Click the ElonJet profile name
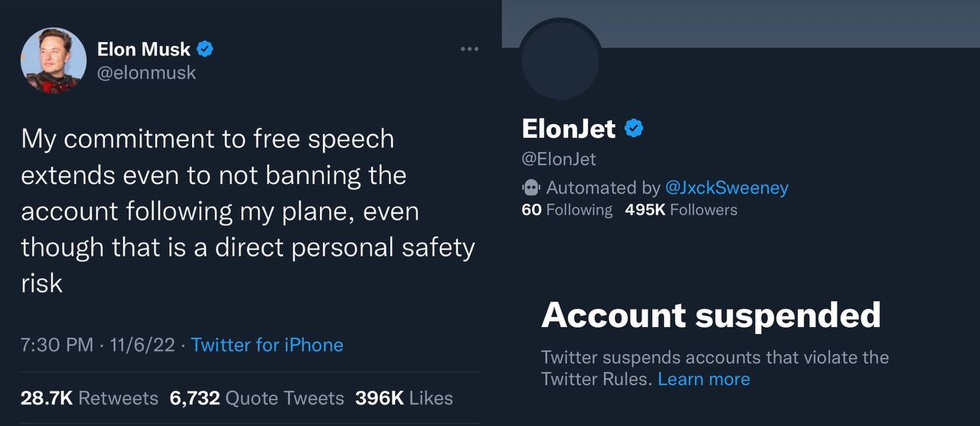The image size is (980, 426). tap(568, 129)
